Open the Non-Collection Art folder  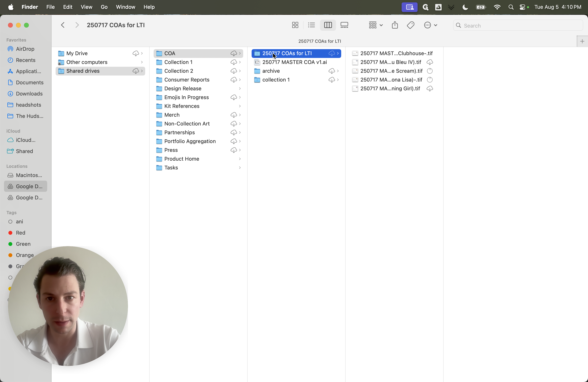(x=198, y=124)
